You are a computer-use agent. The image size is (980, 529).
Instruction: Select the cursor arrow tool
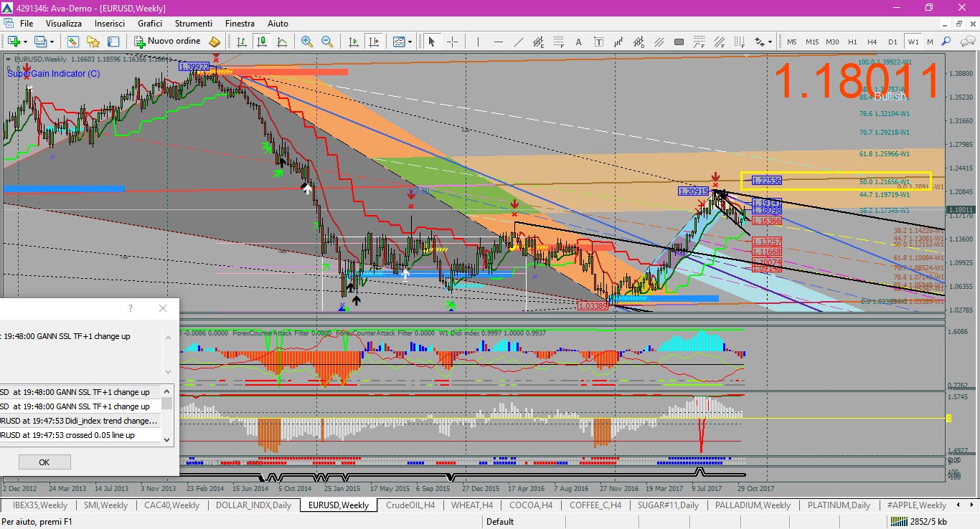point(432,42)
